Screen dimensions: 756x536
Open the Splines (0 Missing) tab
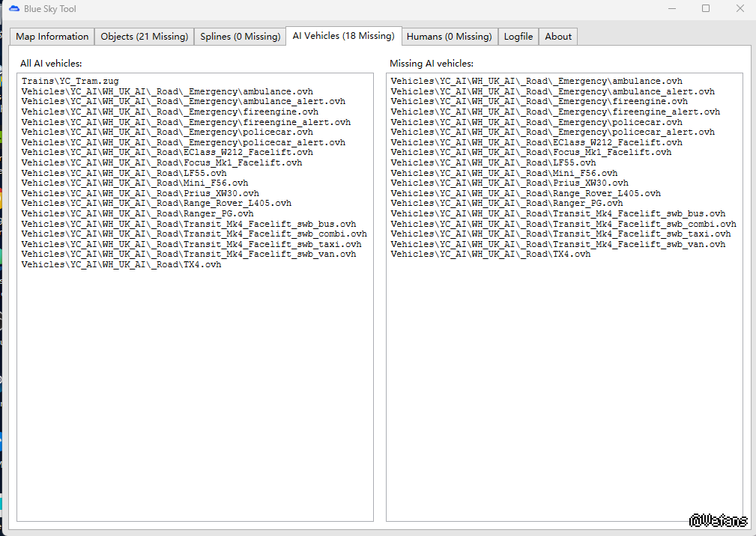(x=240, y=36)
